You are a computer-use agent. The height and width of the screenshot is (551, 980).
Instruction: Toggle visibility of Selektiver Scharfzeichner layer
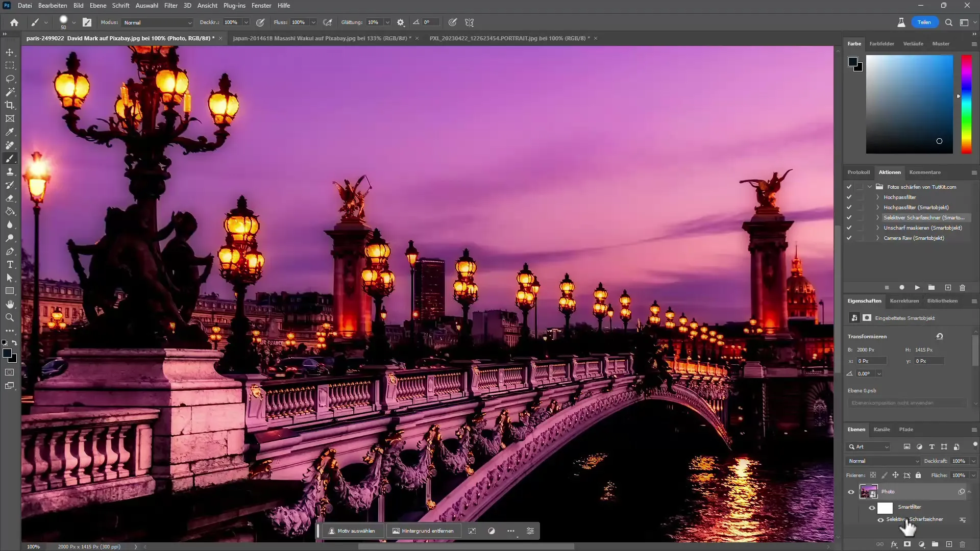click(x=880, y=519)
